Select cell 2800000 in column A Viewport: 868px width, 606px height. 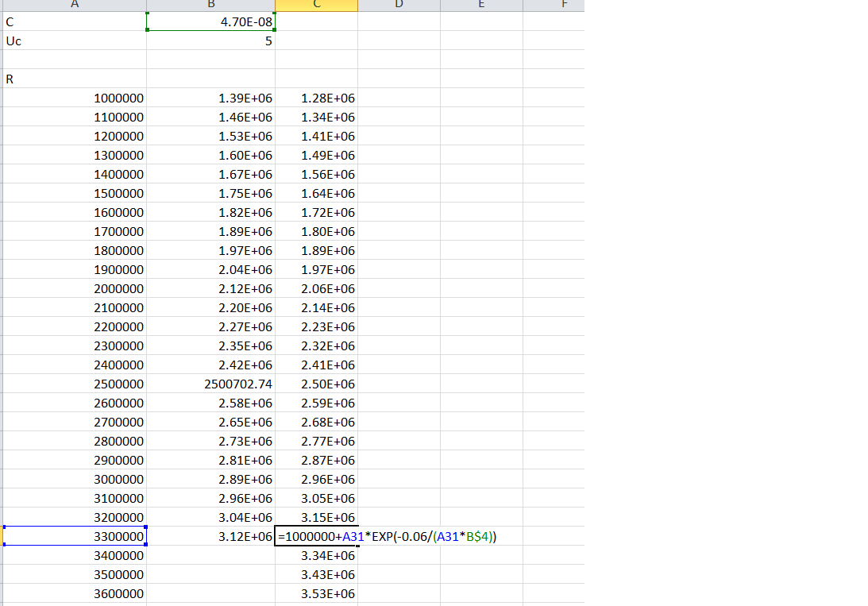point(75,441)
